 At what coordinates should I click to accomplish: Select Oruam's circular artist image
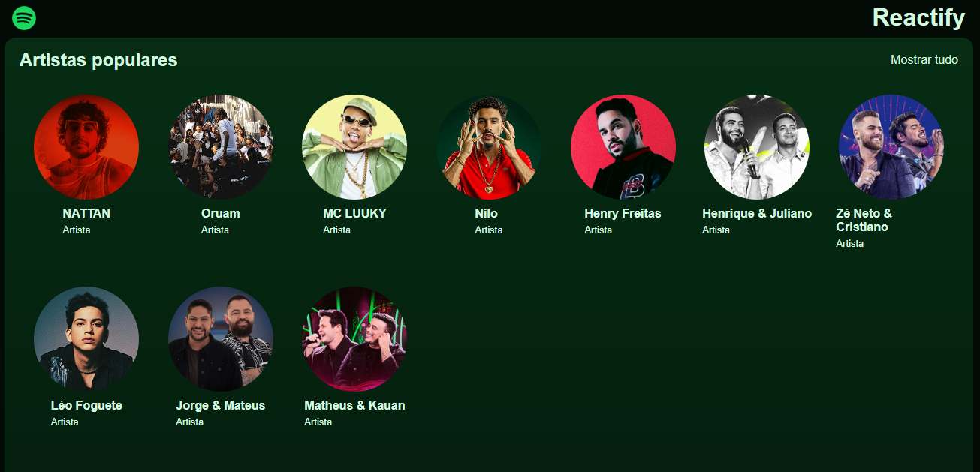click(x=221, y=147)
